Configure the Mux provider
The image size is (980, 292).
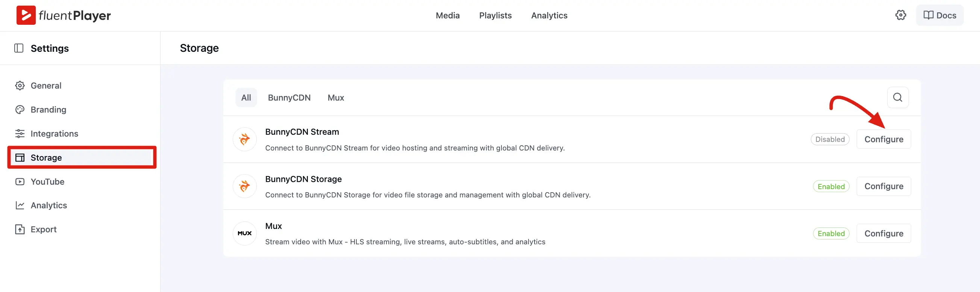coord(883,233)
